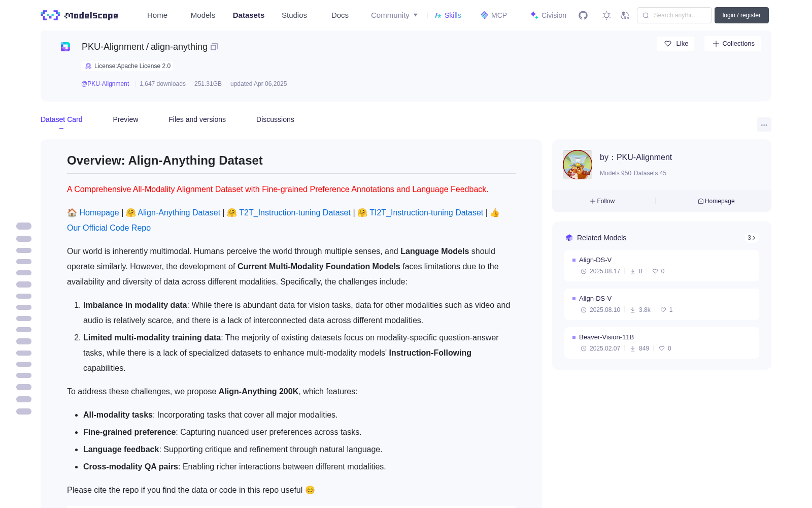Open the Homepage link in overview
The image size is (812, 508).
99,213
